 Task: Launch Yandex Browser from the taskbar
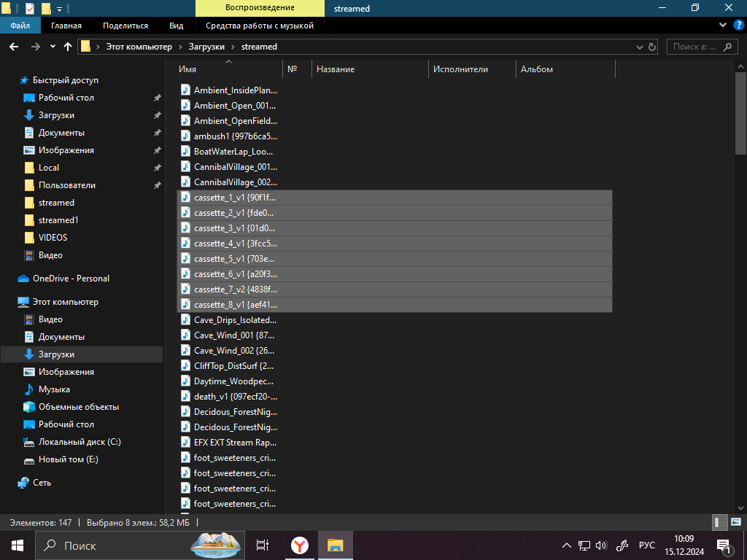coord(300,545)
